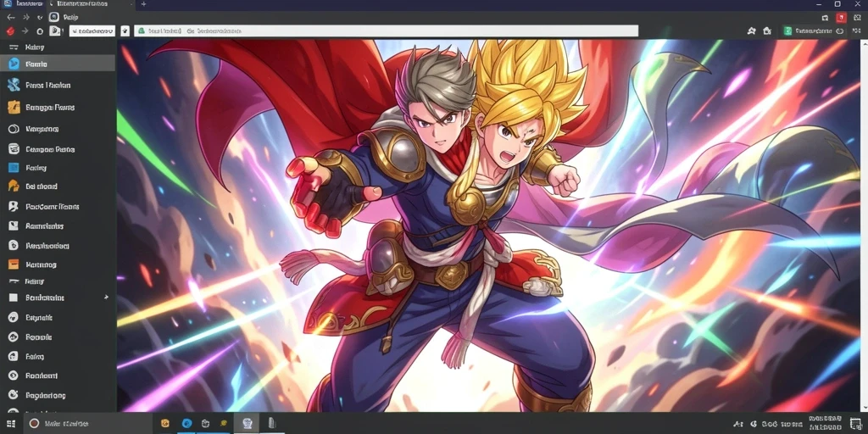Open a new browser tab with plus button
The height and width of the screenshot is (434, 868).
pos(143,4)
